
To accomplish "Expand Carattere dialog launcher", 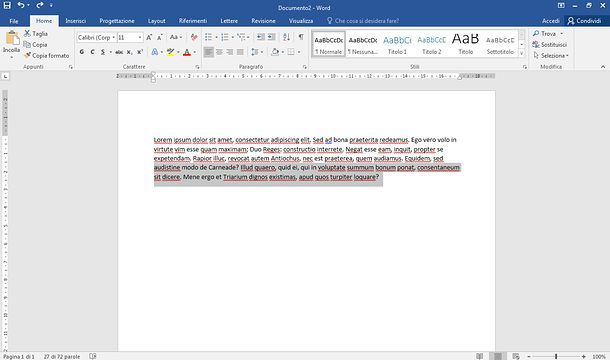I will 197,67.
